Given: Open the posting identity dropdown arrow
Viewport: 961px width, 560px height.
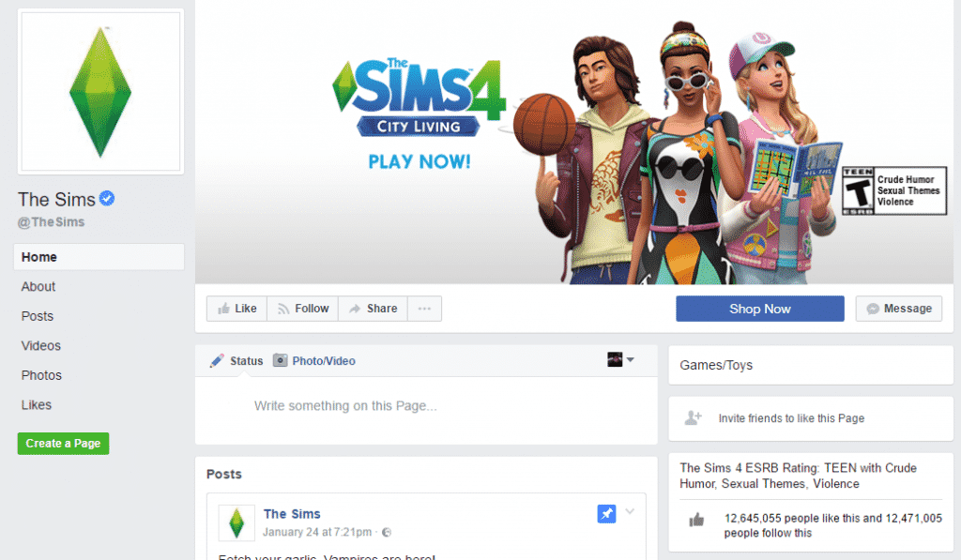Looking at the screenshot, I should tap(630, 359).
